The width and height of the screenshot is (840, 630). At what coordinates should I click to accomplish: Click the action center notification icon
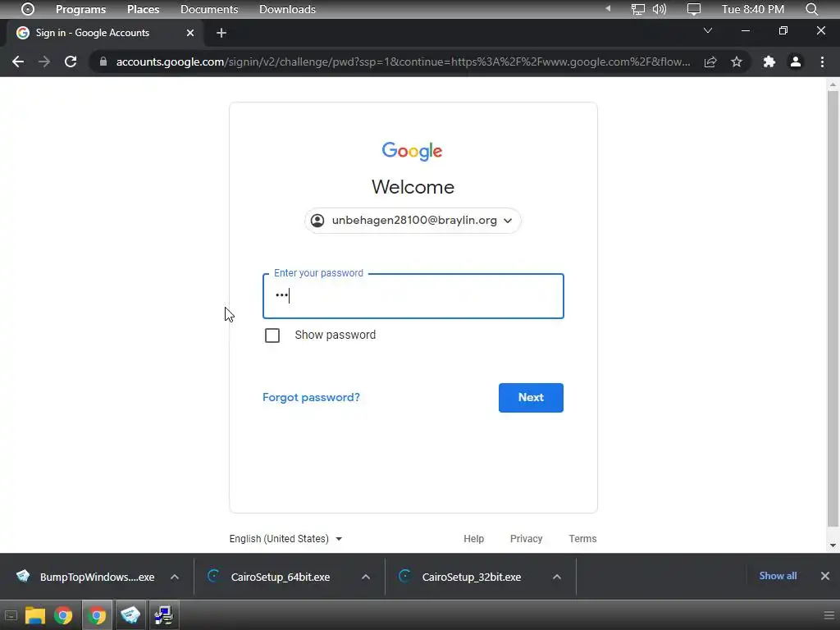[694, 9]
